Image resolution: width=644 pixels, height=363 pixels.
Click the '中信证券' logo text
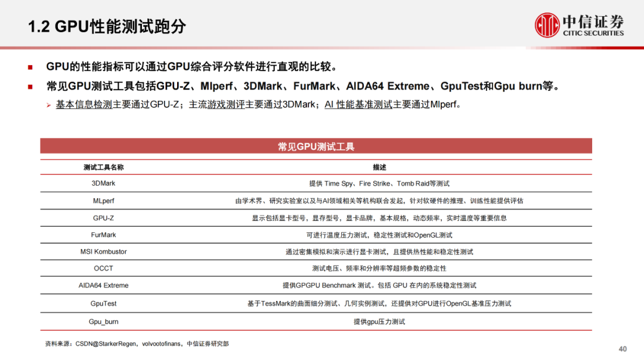click(x=593, y=21)
